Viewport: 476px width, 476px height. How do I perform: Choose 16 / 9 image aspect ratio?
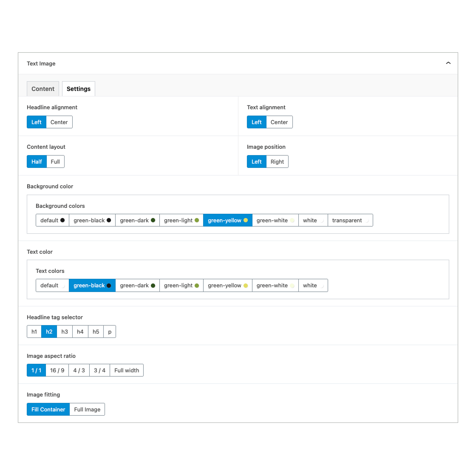click(x=57, y=371)
